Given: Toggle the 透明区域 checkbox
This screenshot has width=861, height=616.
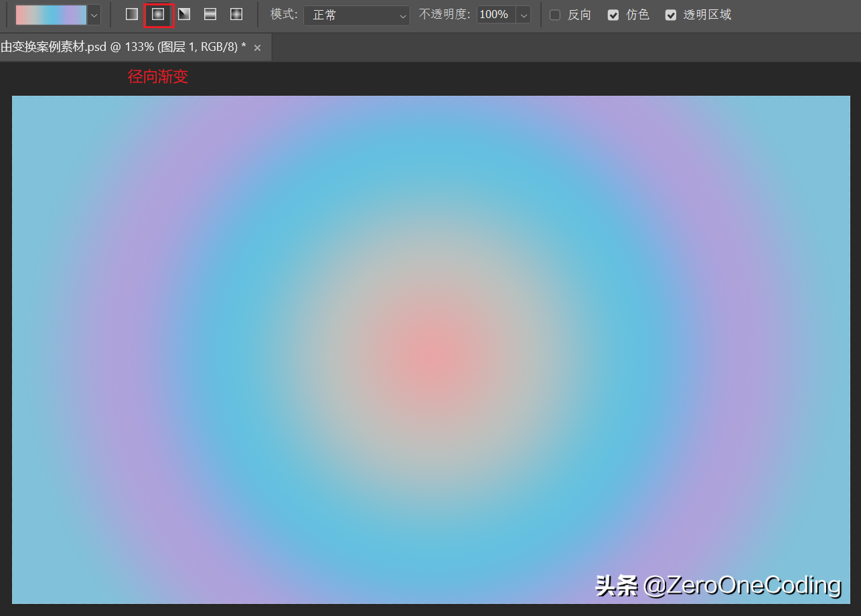Looking at the screenshot, I should click(671, 15).
